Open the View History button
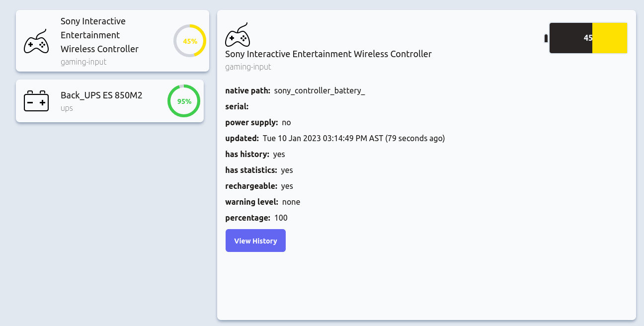Screen dimensions: 644x326 (255, 241)
